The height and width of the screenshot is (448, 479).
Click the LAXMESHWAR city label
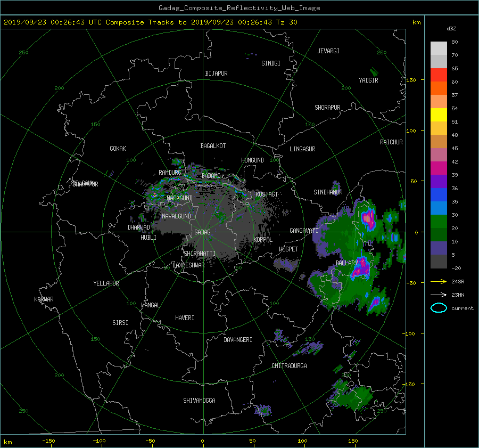click(188, 265)
